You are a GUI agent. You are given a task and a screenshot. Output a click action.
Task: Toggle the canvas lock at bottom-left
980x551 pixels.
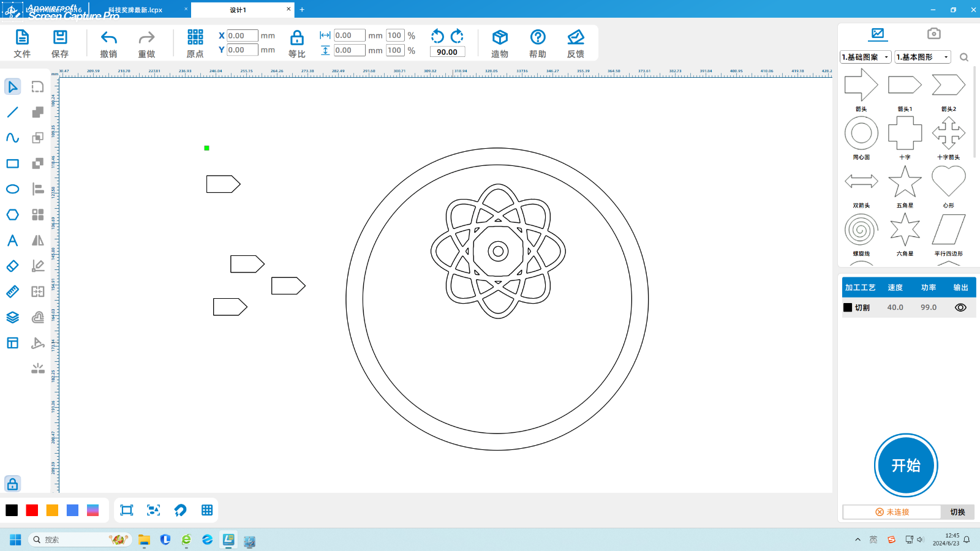pos(12,484)
